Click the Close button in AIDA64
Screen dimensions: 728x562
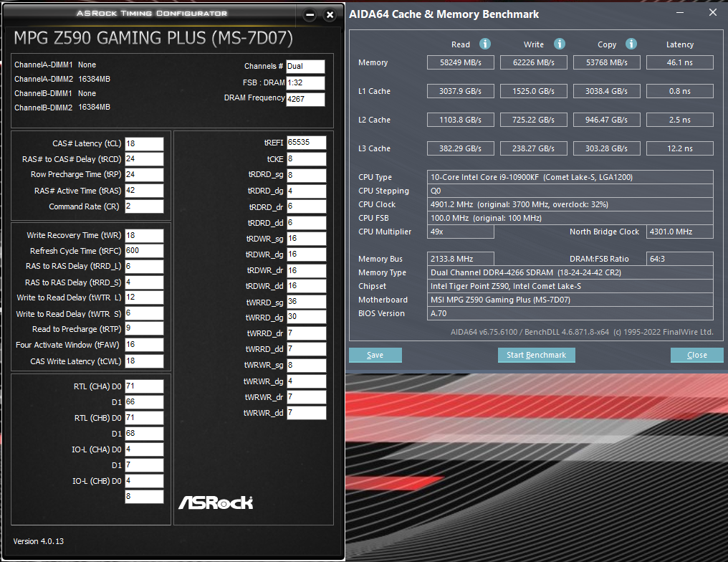tap(697, 355)
